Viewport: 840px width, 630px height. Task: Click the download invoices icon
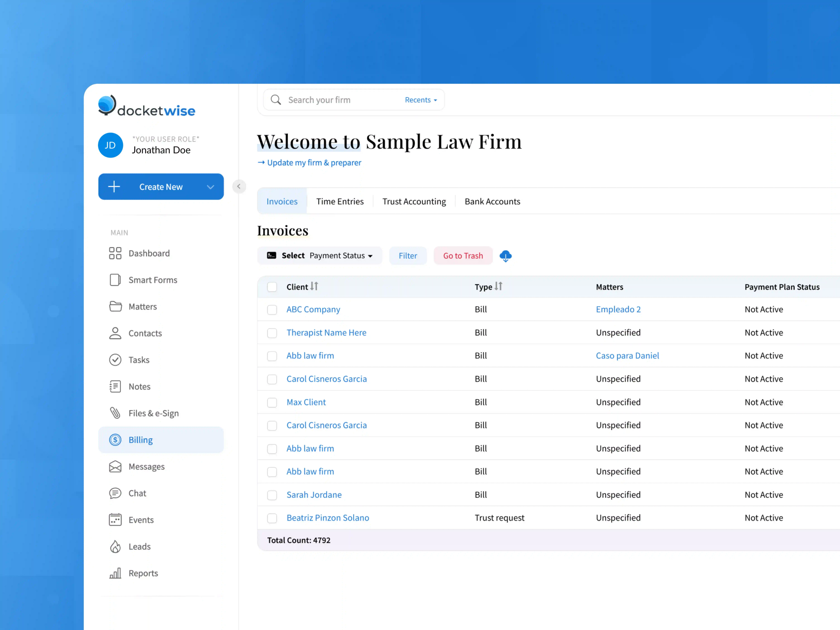[505, 256]
